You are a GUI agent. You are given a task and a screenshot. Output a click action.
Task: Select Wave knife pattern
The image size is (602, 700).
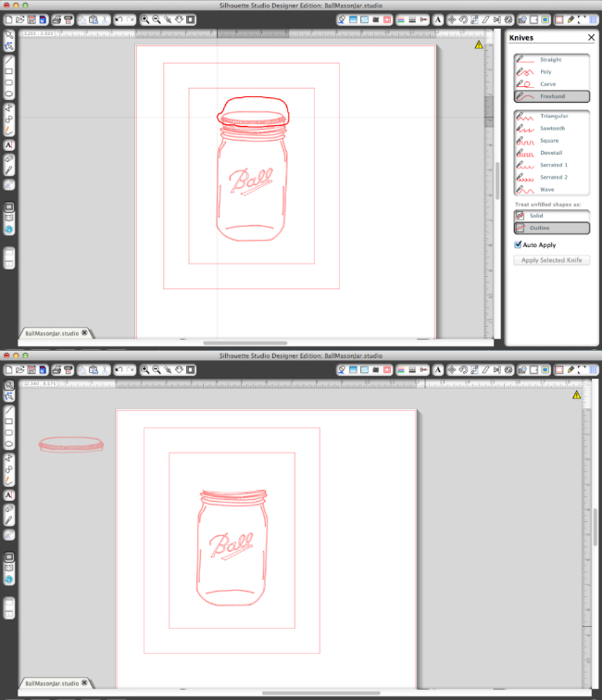[552, 190]
